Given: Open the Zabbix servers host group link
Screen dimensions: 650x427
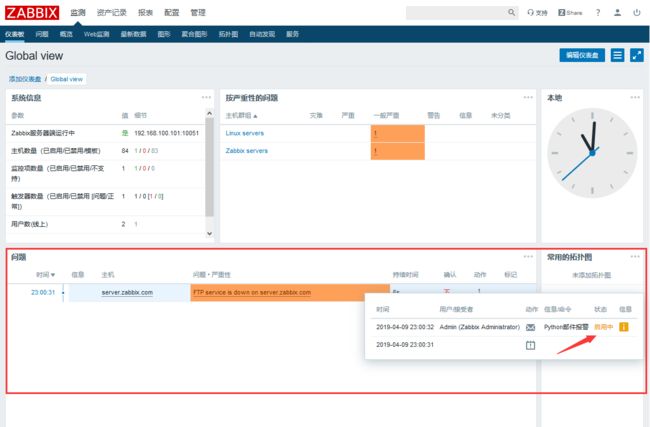Looking at the screenshot, I should click(x=247, y=150).
